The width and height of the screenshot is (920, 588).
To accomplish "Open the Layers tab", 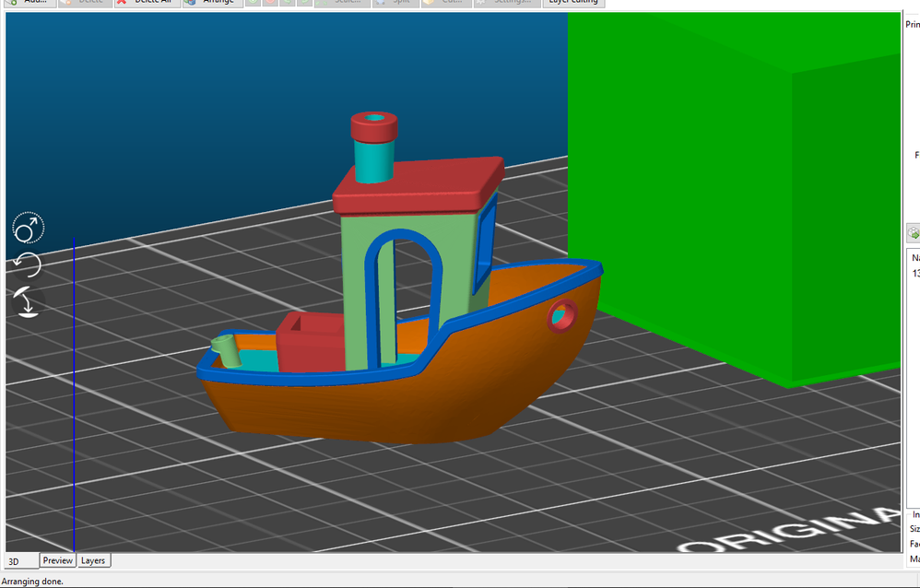I will (93, 560).
